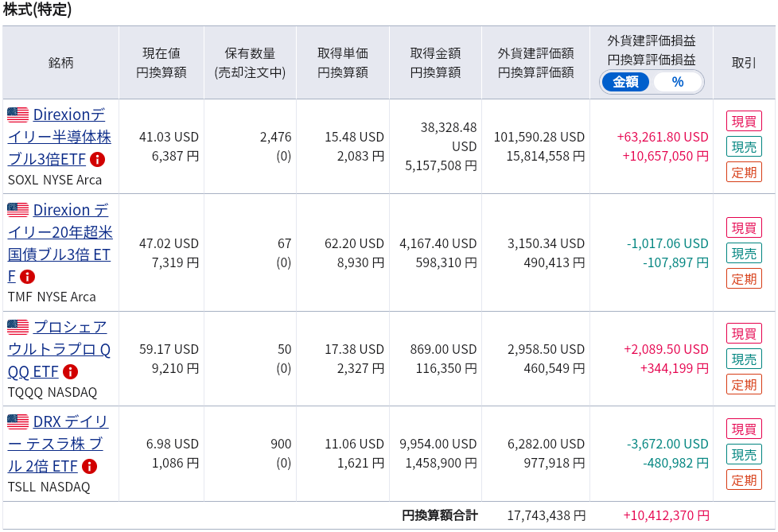
Task: Click the 62.20 USD acquisition price value
Action: [354, 243]
